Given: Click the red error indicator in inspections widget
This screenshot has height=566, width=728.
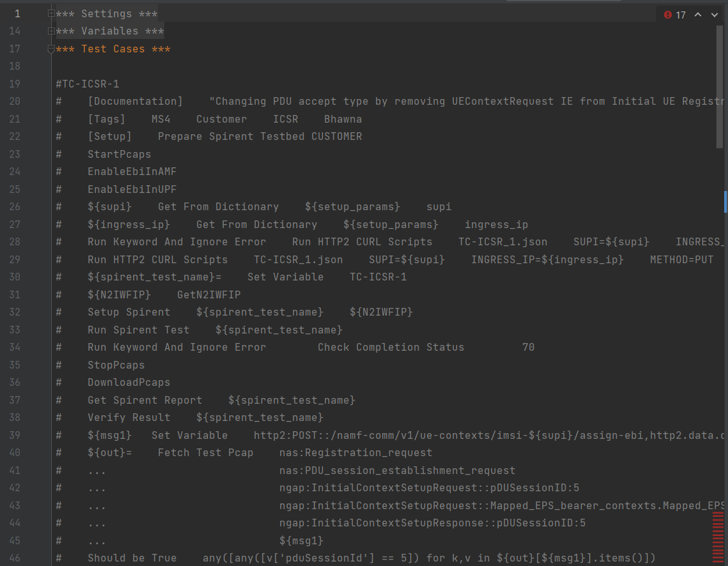Looking at the screenshot, I should click(x=669, y=14).
